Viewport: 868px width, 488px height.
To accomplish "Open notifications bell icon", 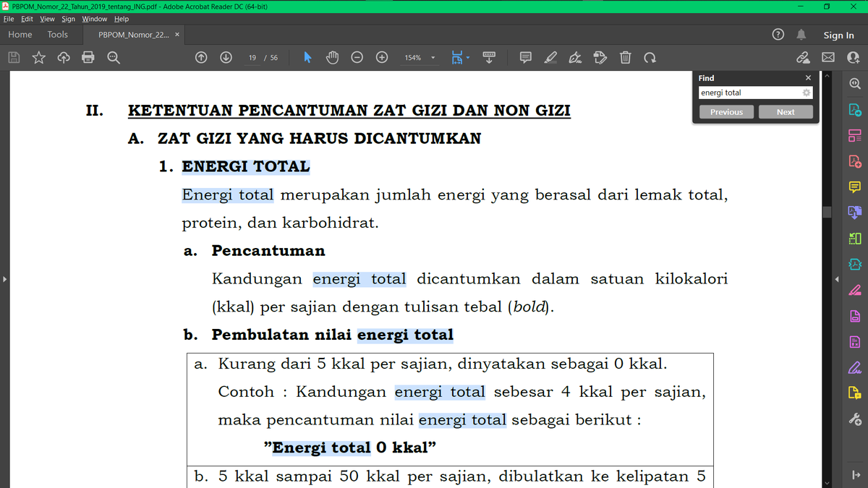I will click(x=801, y=35).
